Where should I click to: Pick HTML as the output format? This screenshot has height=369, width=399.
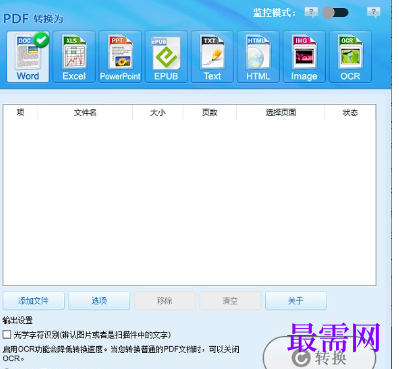pyautogui.click(x=258, y=57)
